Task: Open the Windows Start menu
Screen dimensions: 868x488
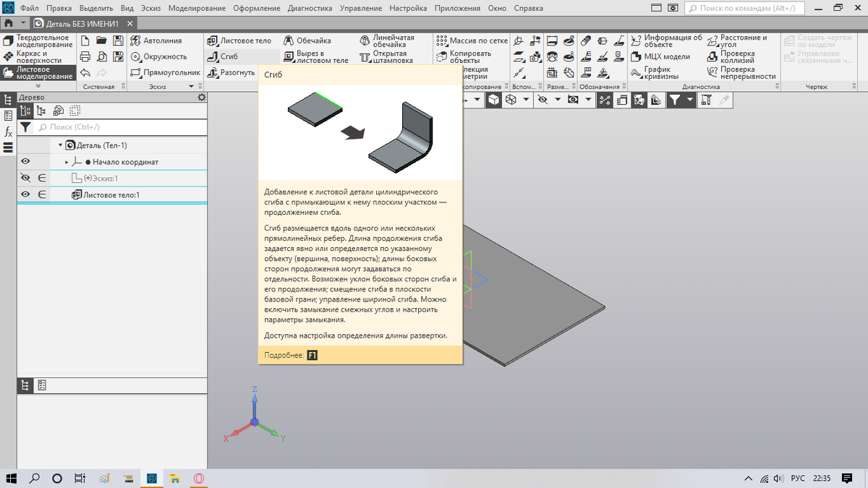Action: tap(12, 478)
